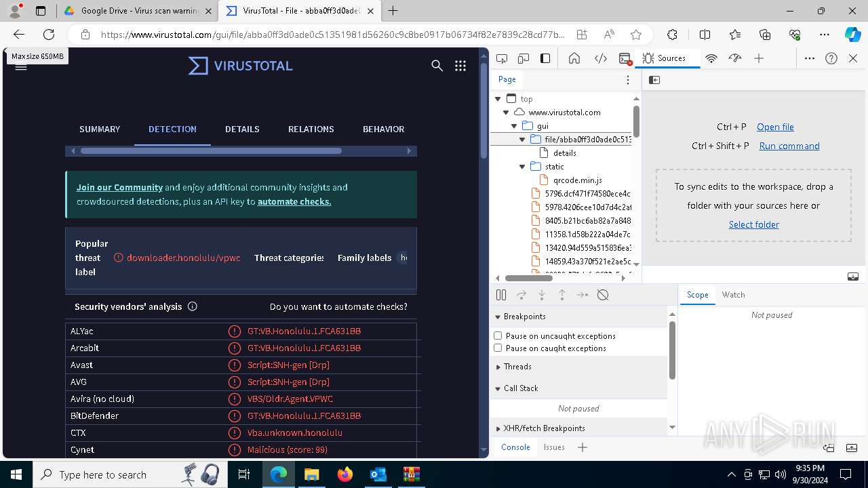The height and width of the screenshot is (488, 868).
Task: Click the info icon beside Security vendors' analysis
Action: click(193, 306)
